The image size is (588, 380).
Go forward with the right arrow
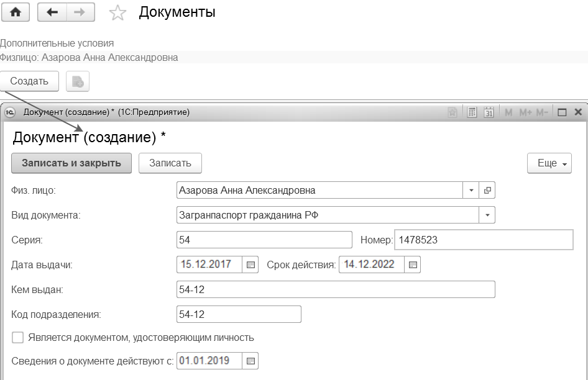tap(80, 12)
